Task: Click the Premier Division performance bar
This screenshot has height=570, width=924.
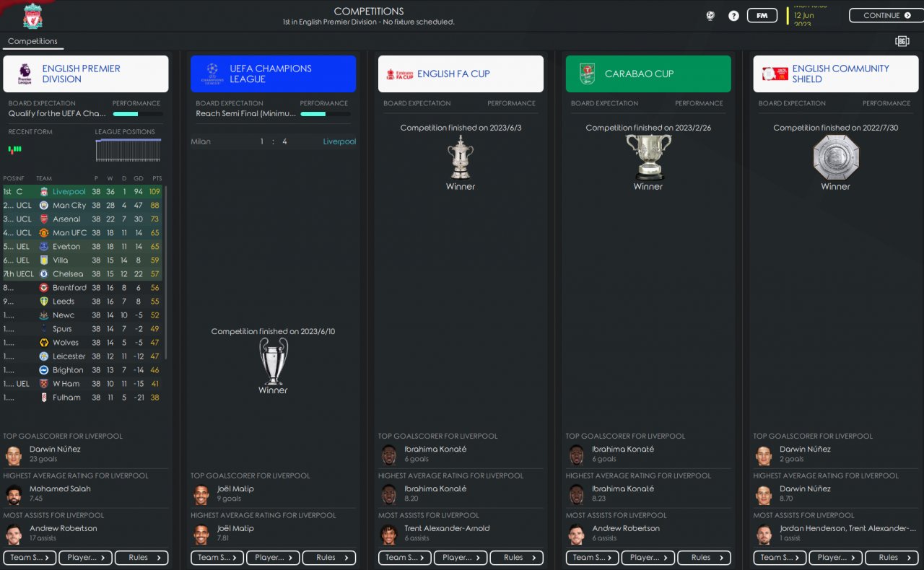Action: [x=137, y=114]
